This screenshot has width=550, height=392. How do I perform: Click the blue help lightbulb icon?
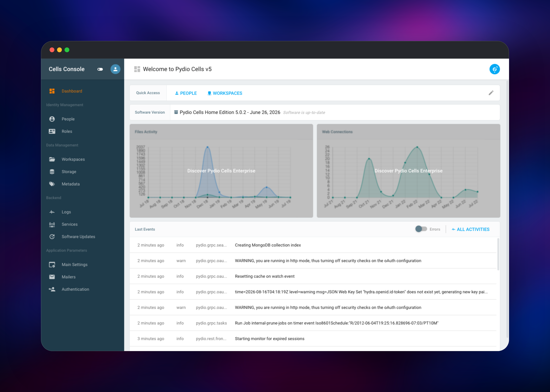click(495, 69)
